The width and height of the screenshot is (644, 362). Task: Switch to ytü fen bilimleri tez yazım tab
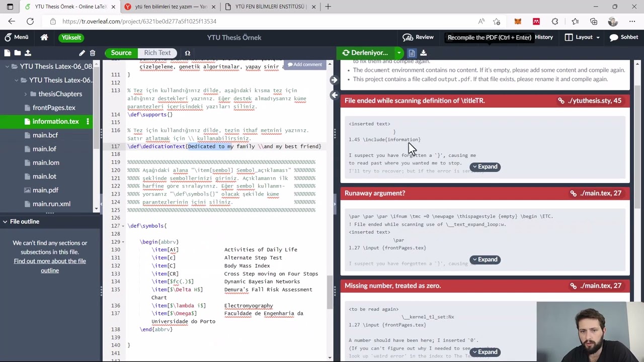171,7
